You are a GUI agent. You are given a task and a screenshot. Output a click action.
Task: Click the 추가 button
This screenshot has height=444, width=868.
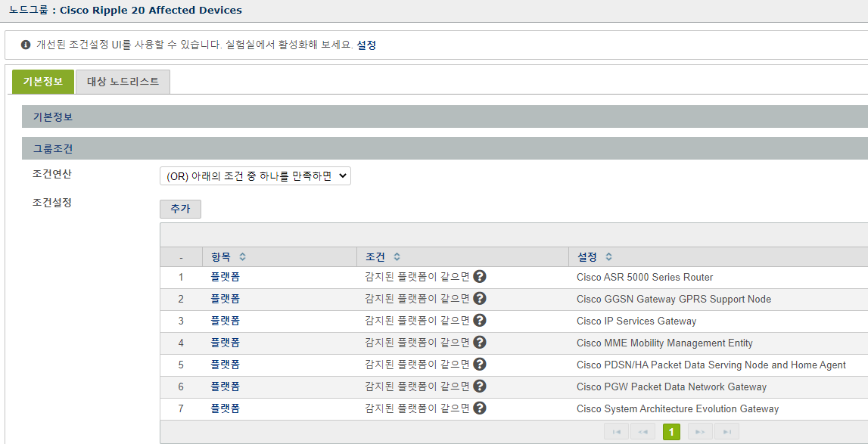pyautogui.click(x=180, y=209)
